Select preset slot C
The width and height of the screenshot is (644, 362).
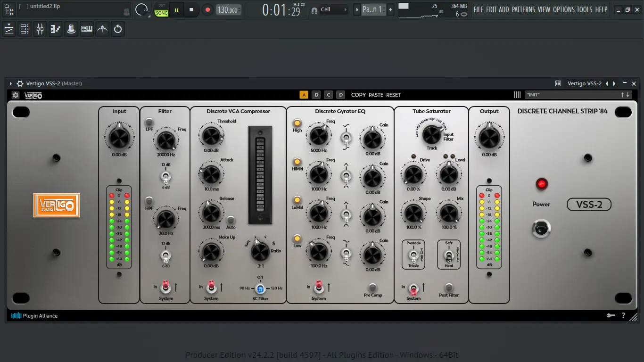[x=329, y=95]
